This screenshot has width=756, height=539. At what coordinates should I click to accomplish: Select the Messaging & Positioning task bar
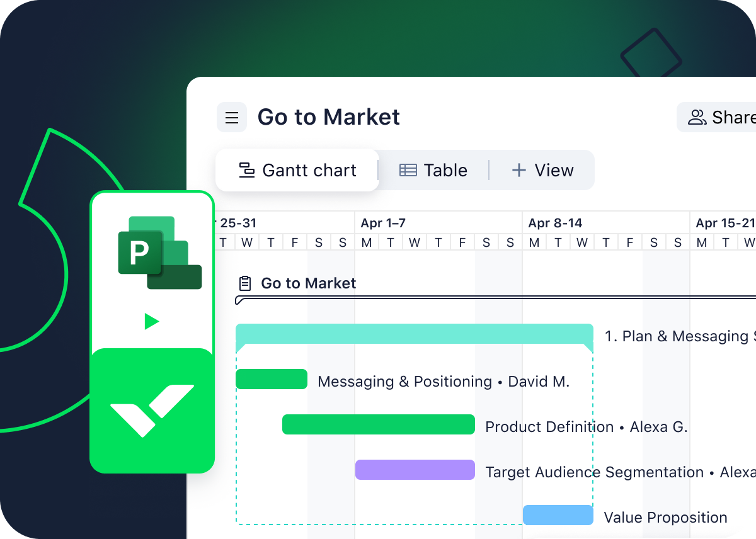click(272, 379)
